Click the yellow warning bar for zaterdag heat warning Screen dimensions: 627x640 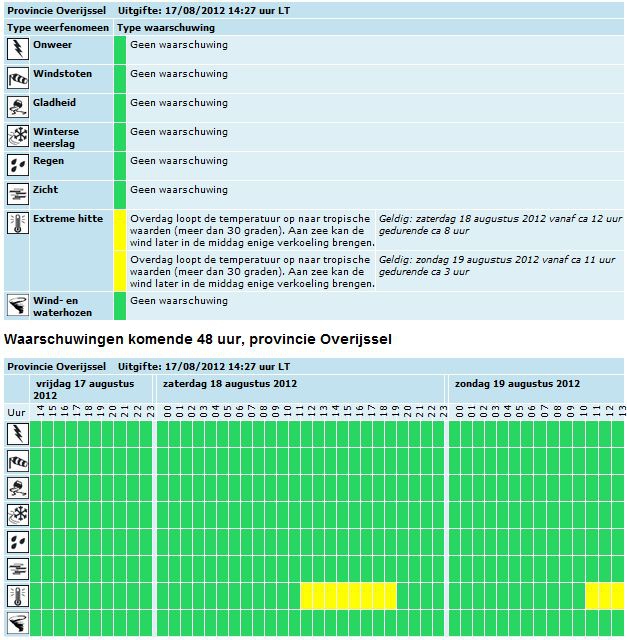pyautogui.click(x=120, y=230)
